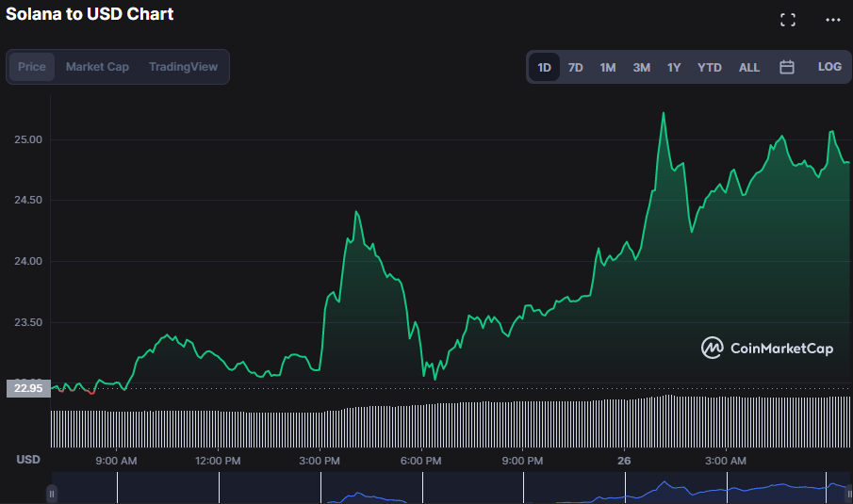Switch to the Price tab
Image resolution: width=853 pixels, height=504 pixels.
(32, 67)
